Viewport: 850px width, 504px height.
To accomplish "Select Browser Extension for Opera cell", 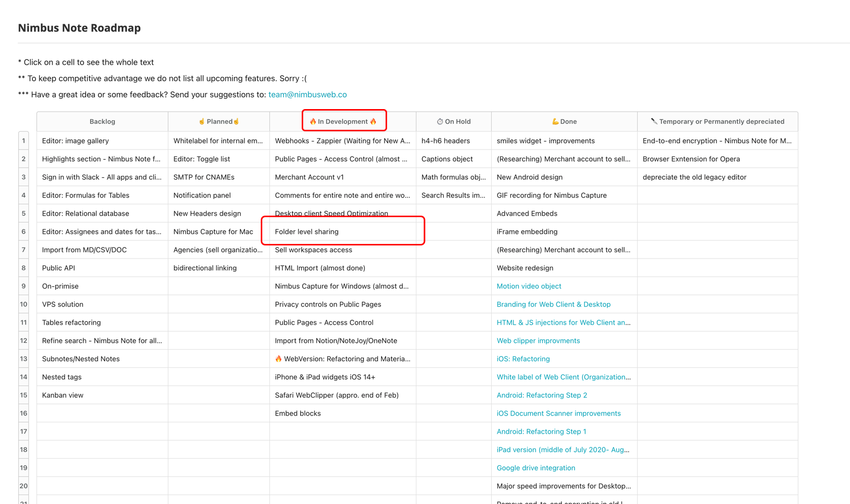I will click(718, 159).
